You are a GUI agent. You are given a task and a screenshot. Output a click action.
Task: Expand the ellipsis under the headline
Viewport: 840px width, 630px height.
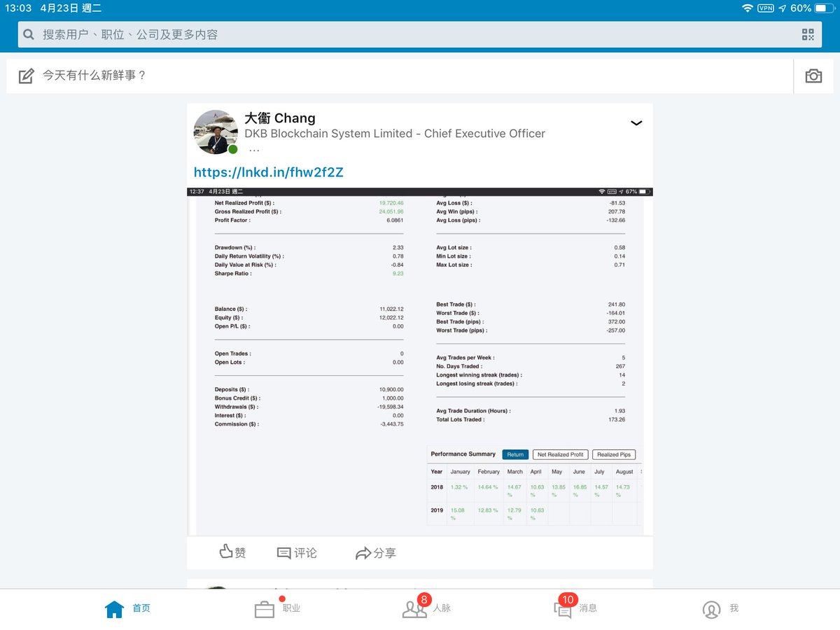pyautogui.click(x=253, y=150)
